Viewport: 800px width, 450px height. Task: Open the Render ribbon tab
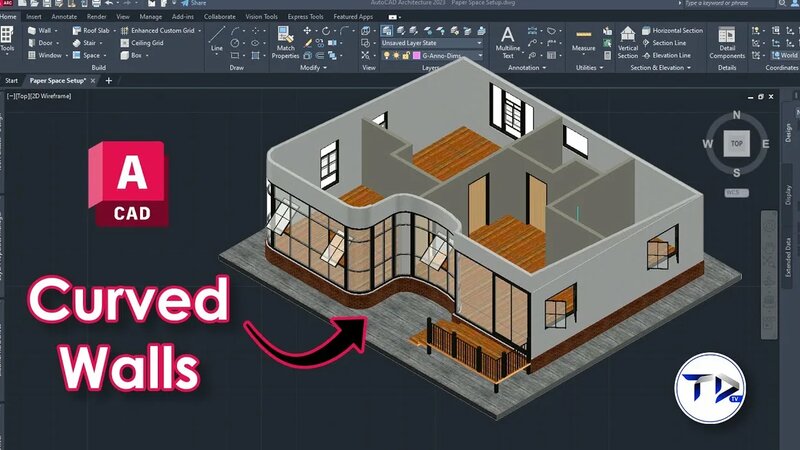click(97, 17)
